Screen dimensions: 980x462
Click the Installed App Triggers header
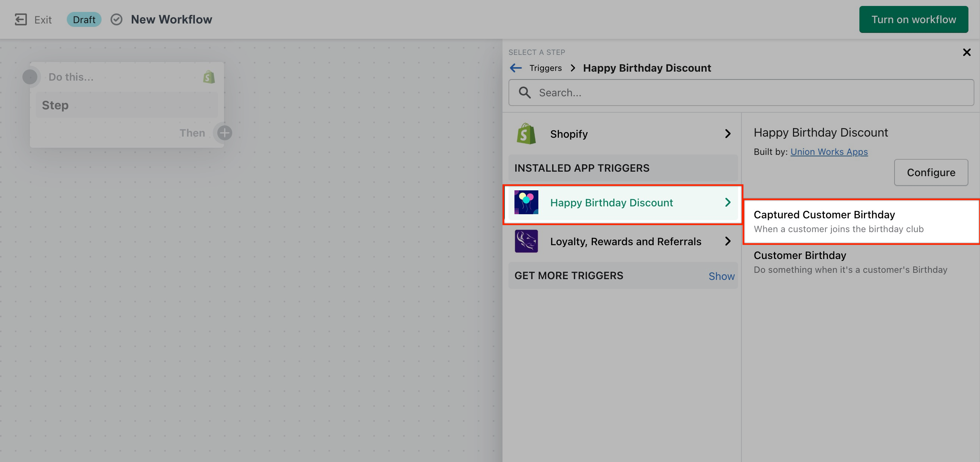[623, 168]
